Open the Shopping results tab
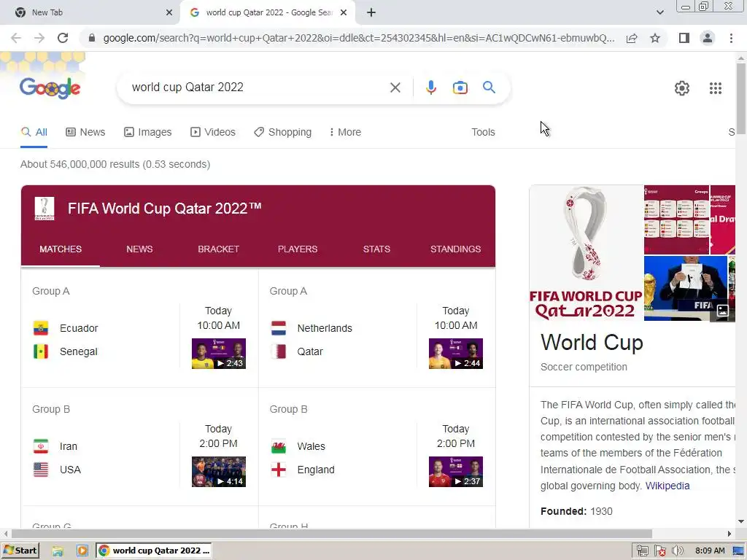 [x=282, y=132]
